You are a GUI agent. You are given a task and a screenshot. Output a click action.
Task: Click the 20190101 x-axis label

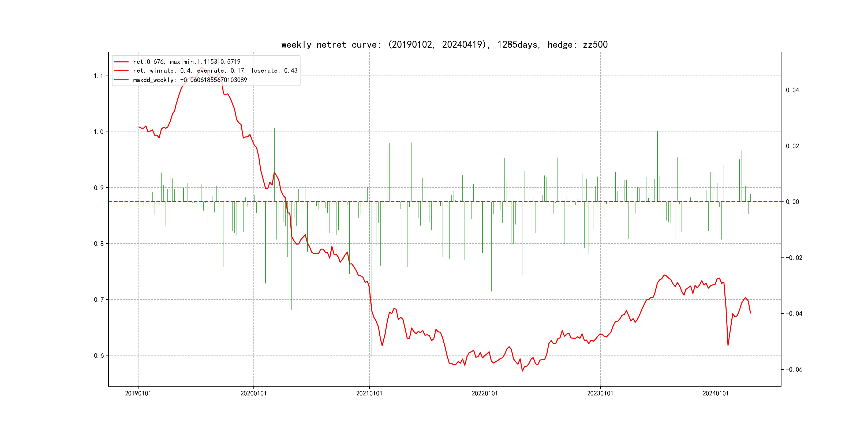138,393
